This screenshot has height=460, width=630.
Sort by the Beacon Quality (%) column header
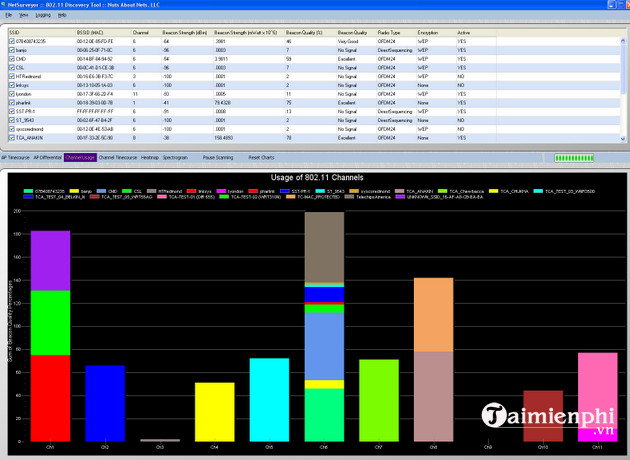coord(310,33)
